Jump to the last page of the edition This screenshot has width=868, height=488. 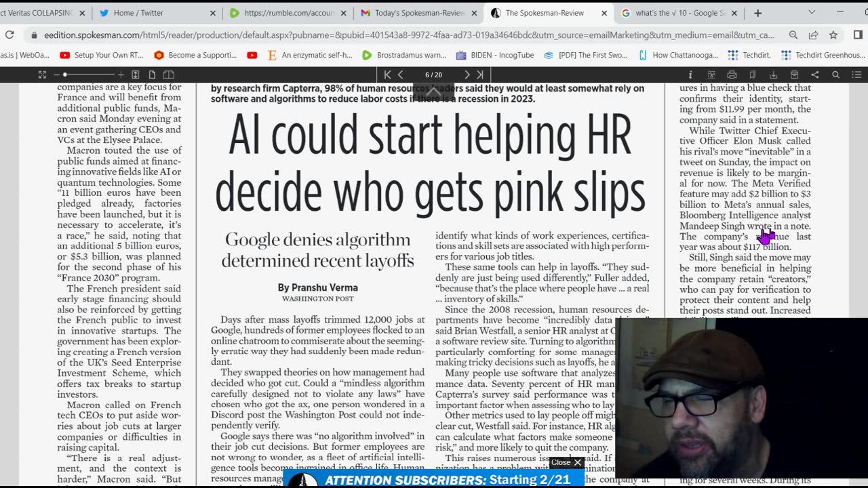[480, 75]
